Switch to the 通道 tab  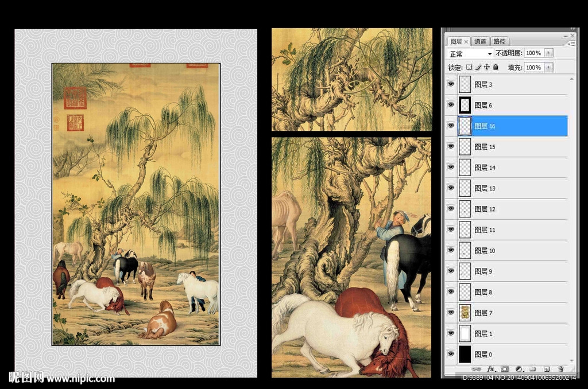[x=480, y=42]
